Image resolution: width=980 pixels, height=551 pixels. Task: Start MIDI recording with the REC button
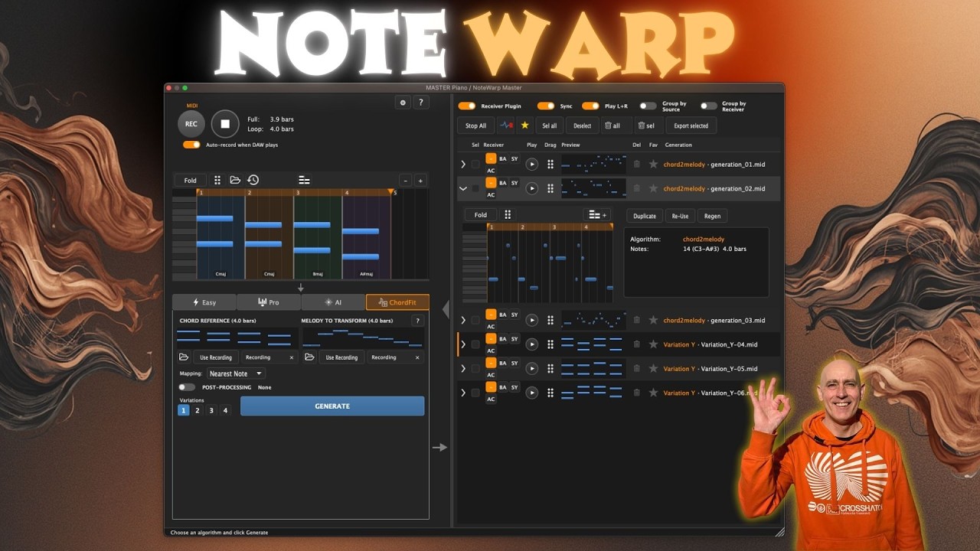coord(191,123)
